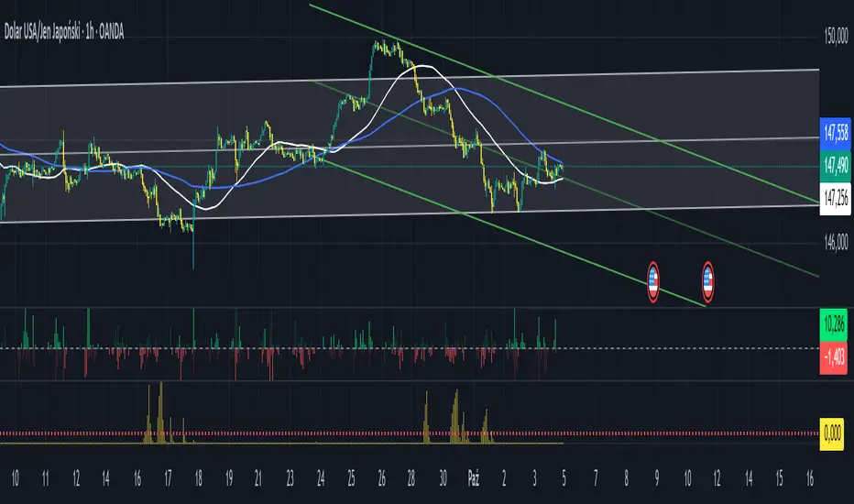Image resolution: width=854 pixels, height=504 pixels.
Task: Click date 7 on the time axis
Action: coord(596,479)
